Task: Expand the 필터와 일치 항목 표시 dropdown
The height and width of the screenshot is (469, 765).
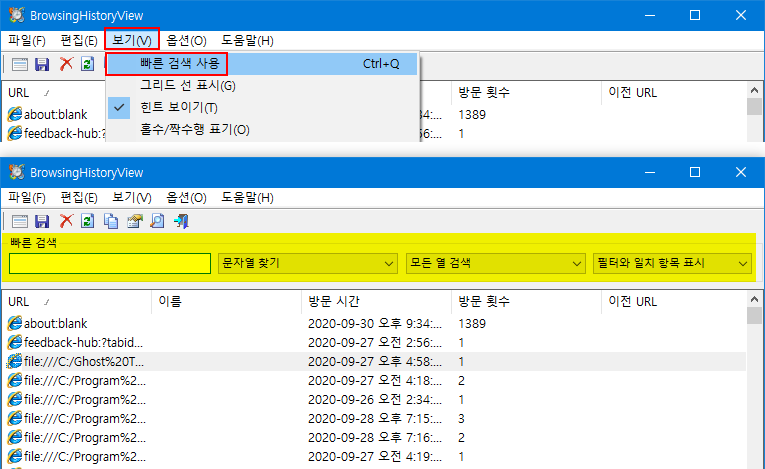Action: pos(672,264)
